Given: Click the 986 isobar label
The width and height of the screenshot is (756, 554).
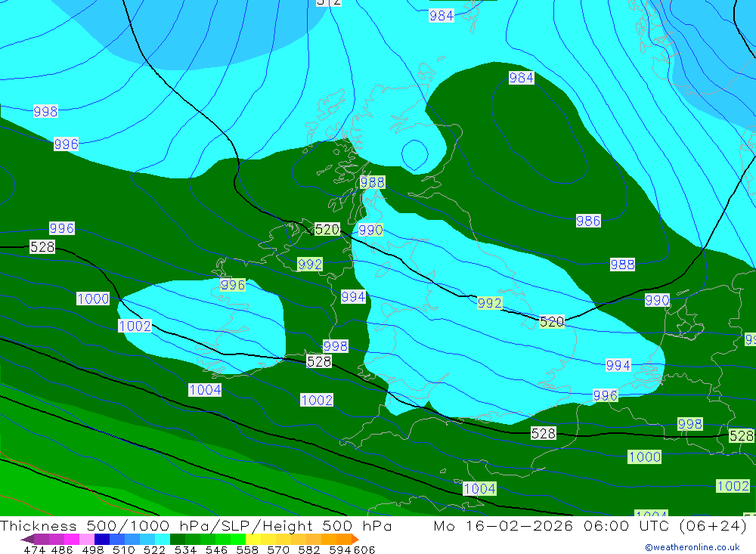Looking at the screenshot, I should pos(588,221).
